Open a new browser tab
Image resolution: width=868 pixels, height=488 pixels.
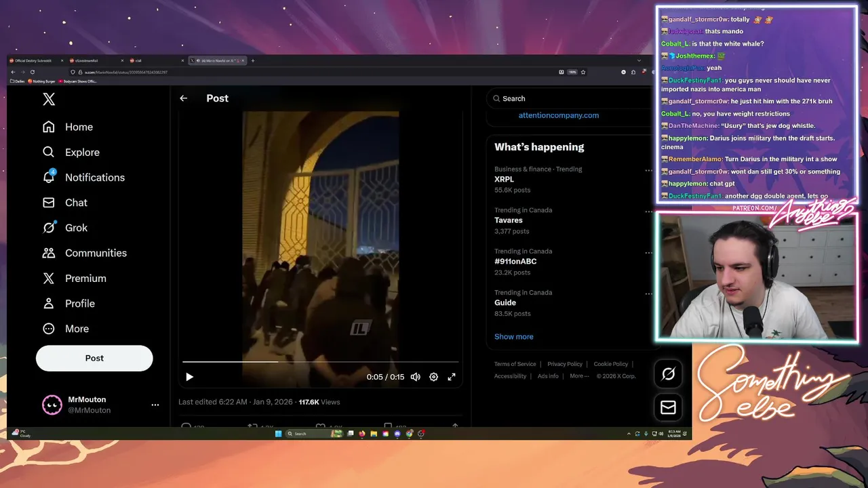[253, 60]
